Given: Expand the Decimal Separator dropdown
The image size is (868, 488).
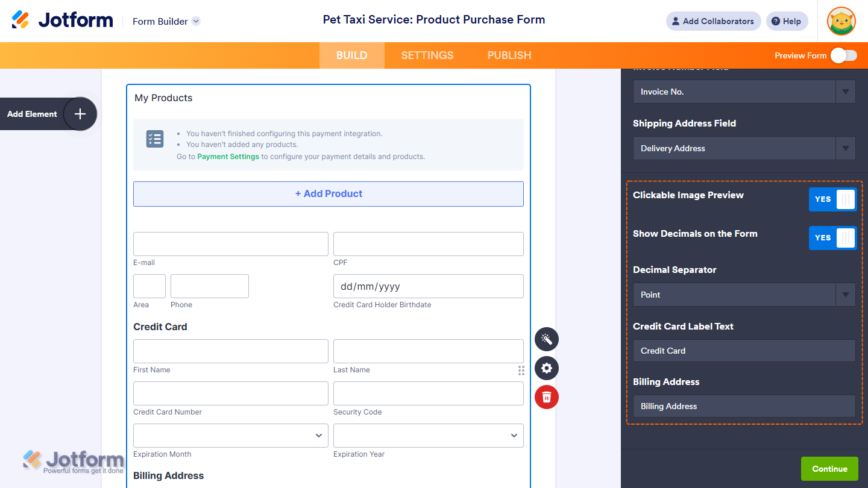Looking at the screenshot, I should (x=744, y=295).
